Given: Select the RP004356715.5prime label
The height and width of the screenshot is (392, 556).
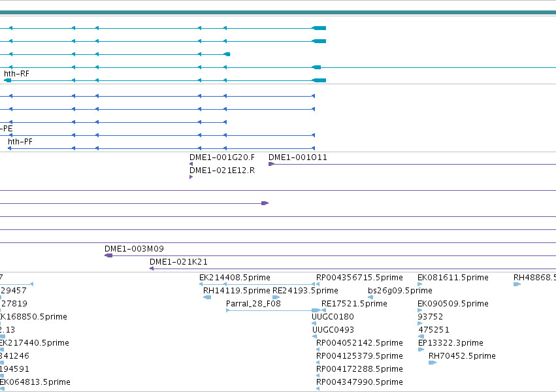Looking at the screenshot, I should (x=359, y=278).
